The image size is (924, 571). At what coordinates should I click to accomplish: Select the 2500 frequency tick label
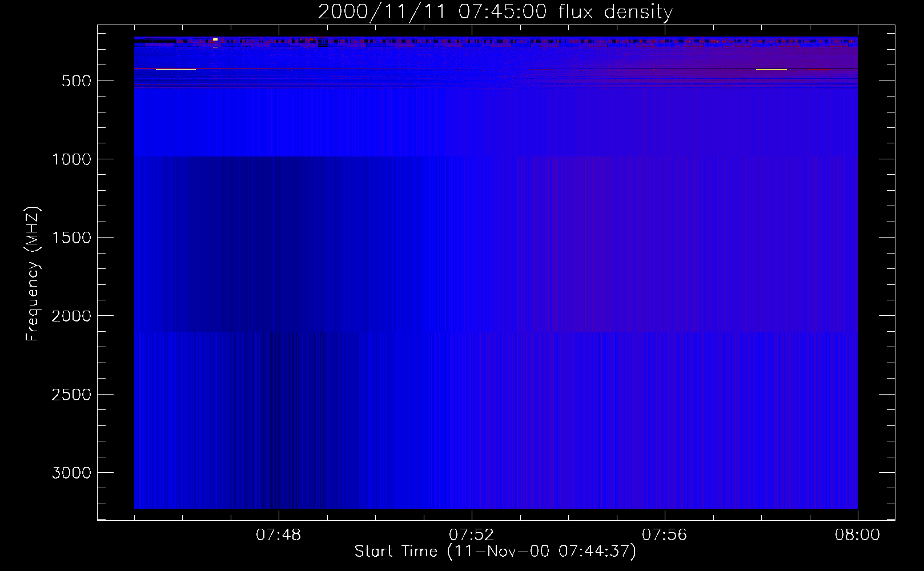point(71,395)
